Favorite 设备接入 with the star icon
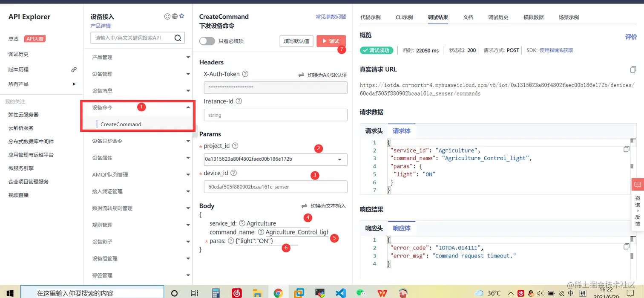Image resolution: width=644 pixels, height=298 pixels. pos(181,16)
